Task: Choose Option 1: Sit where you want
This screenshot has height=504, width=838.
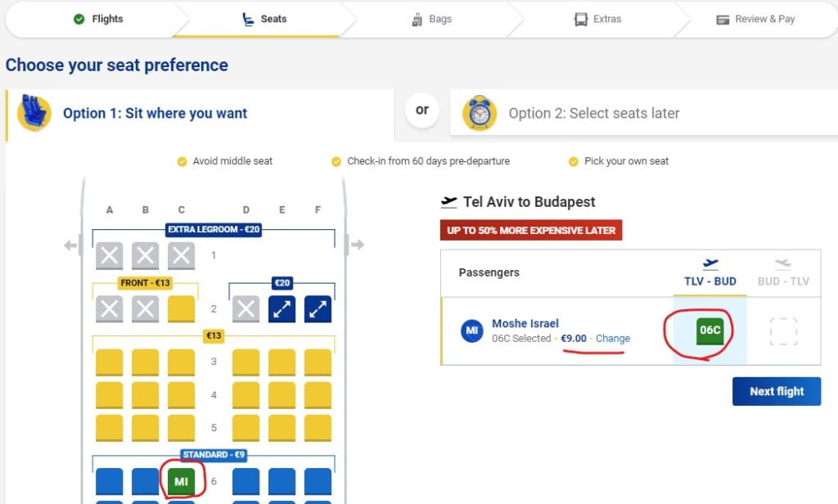Action: coord(155,114)
